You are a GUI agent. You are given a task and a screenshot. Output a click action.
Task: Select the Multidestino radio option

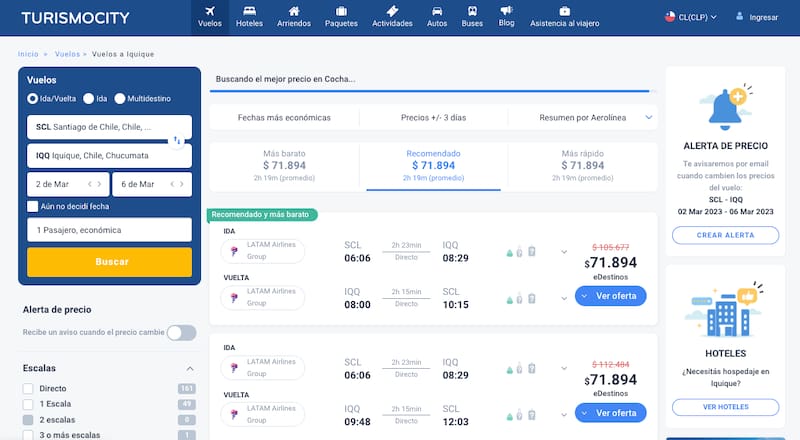click(120, 98)
